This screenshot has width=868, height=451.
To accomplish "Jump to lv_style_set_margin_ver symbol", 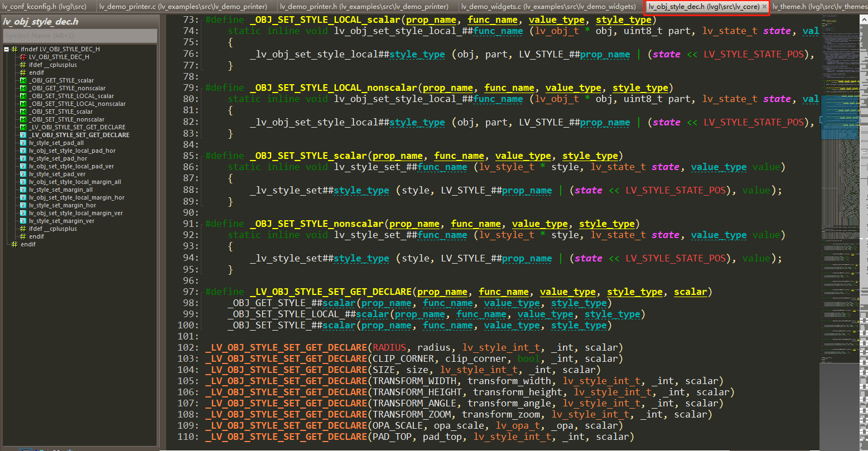I will click(61, 221).
